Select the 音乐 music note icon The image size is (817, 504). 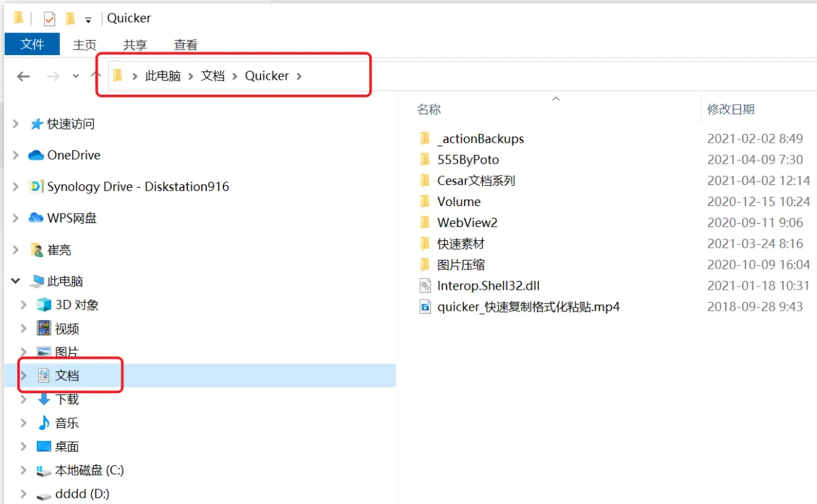(x=44, y=423)
